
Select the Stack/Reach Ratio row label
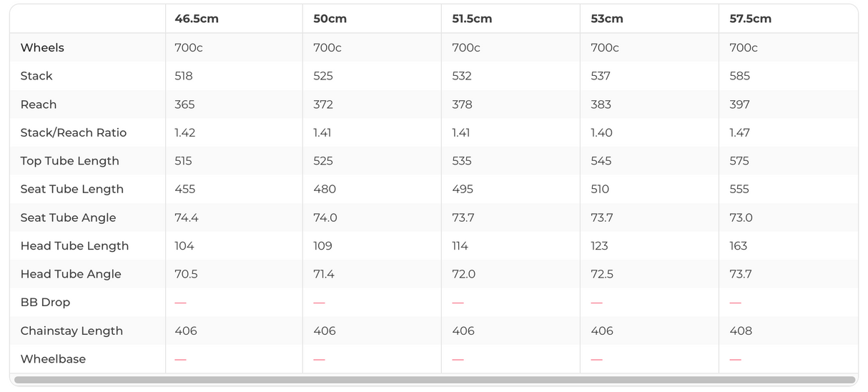[x=73, y=133]
